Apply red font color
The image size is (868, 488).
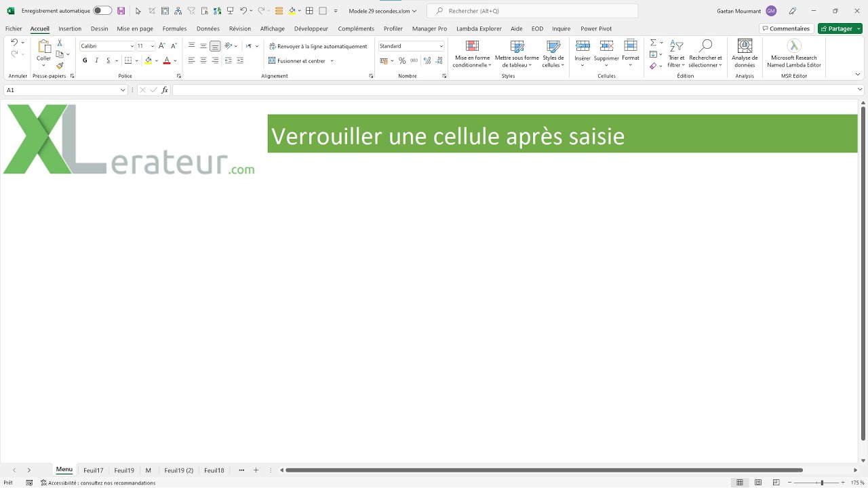[167, 60]
